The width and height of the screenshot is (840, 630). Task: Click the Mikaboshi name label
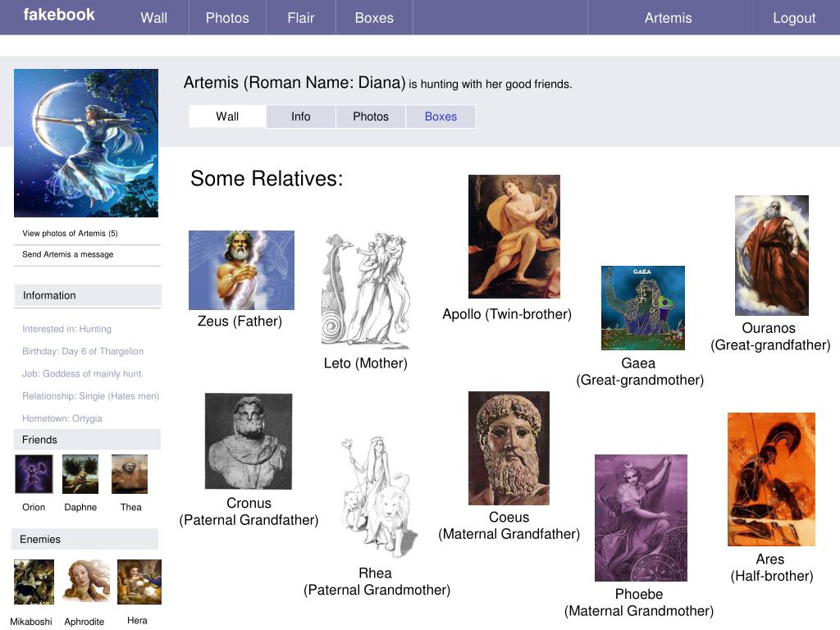tap(31, 622)
